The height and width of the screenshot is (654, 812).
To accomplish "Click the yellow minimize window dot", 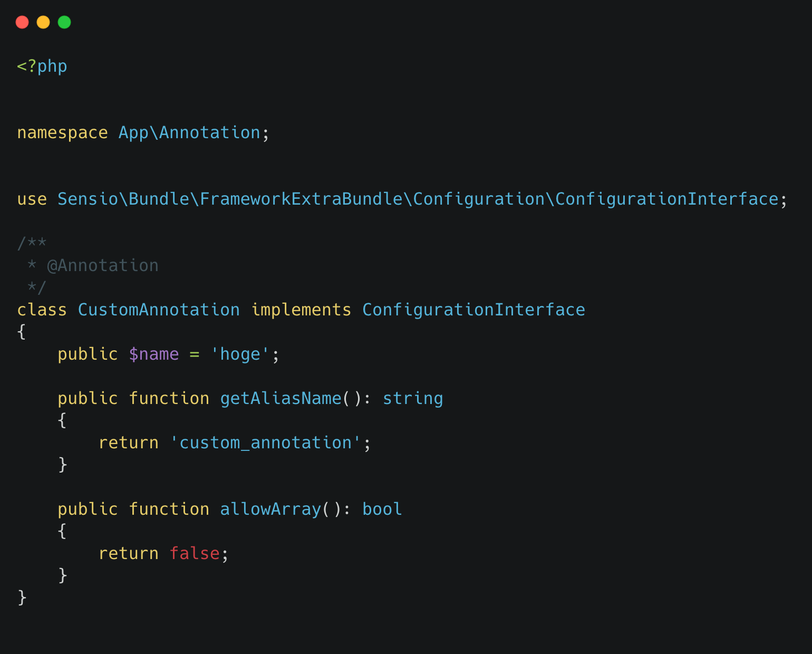I will tap(43, 22).
